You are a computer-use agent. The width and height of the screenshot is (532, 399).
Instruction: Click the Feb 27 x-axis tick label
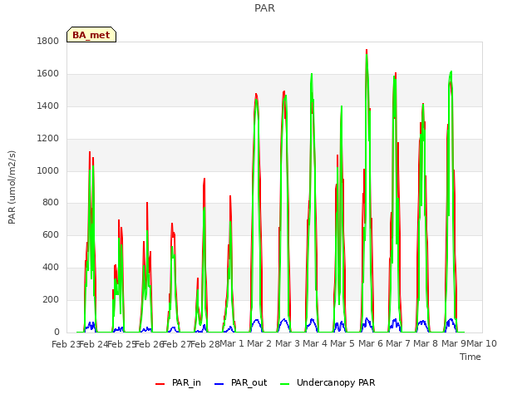177,344
